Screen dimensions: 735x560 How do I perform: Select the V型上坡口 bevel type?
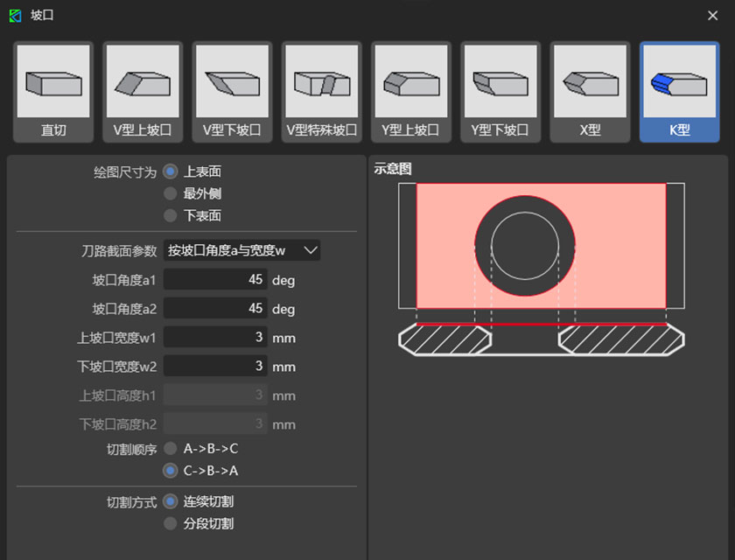point(142,90)
